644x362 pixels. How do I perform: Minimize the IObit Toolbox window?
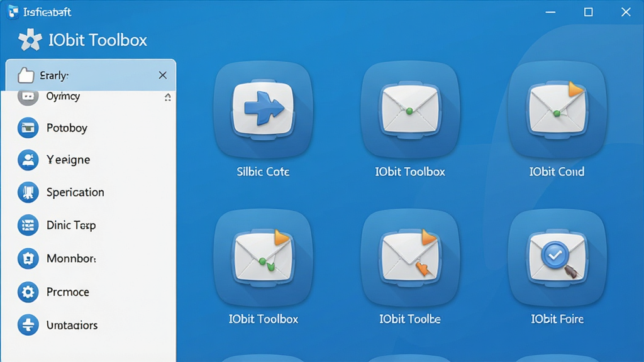point(550,13)
